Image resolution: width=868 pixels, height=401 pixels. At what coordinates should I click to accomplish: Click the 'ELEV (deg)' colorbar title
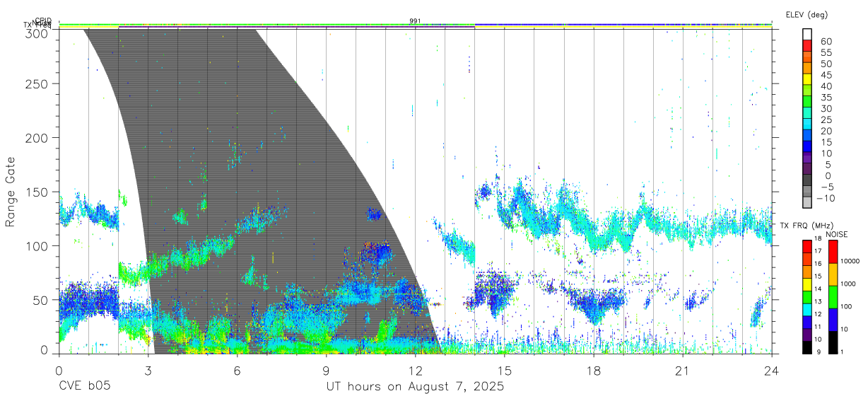807,14
